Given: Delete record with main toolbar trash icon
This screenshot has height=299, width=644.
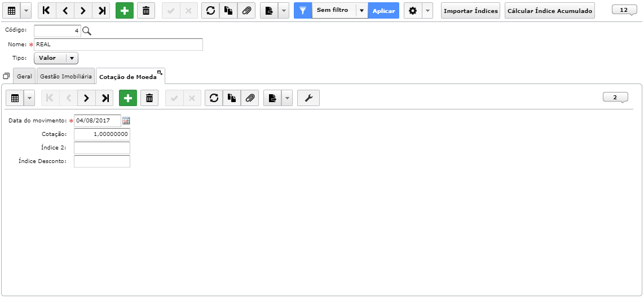Looking at the screenshot, I should (x=146, y=11).
